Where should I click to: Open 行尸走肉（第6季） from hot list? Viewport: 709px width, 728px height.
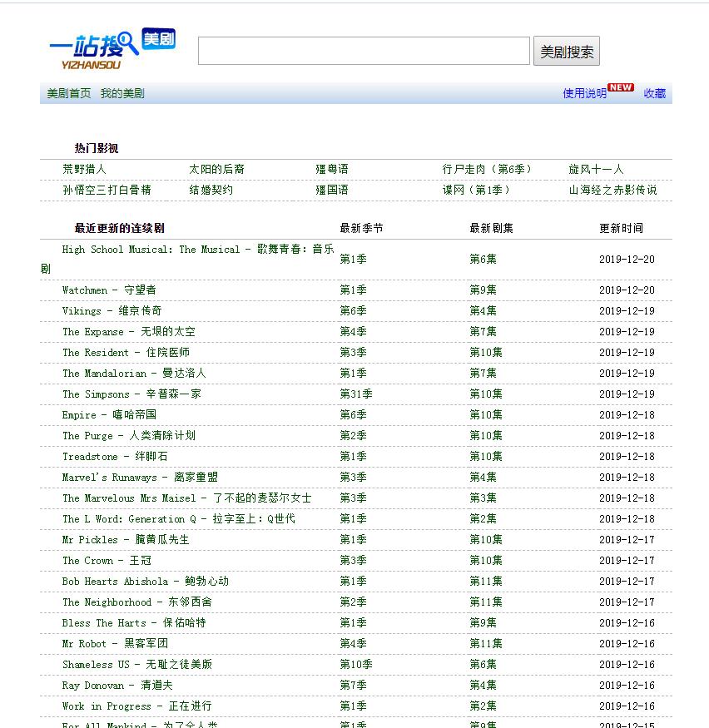pos(488,167)
